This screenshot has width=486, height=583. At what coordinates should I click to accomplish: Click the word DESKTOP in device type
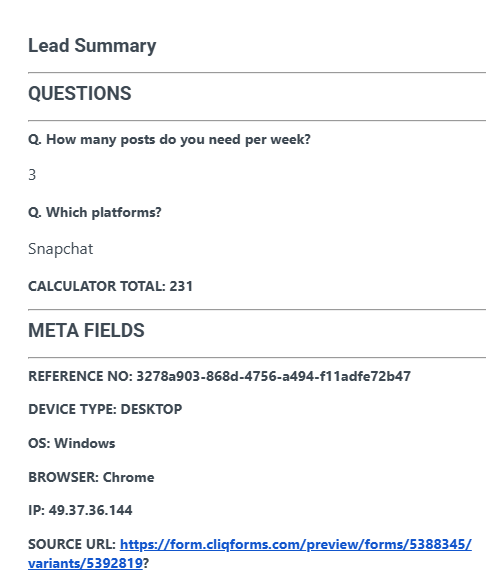tap(151, 409)
